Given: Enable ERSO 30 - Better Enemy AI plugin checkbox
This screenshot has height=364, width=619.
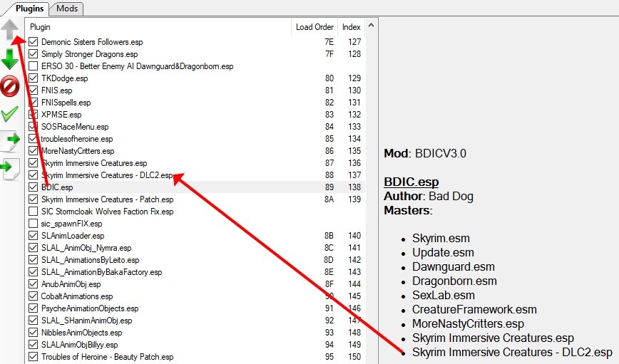Looking at the screenshot, I should (33, 66).
